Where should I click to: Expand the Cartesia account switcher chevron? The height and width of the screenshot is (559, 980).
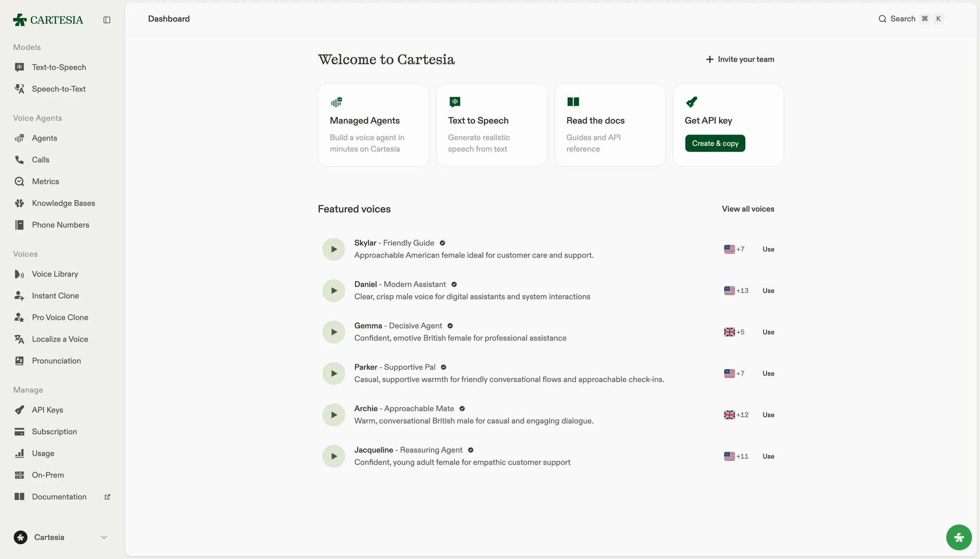(x=104, y=537)
